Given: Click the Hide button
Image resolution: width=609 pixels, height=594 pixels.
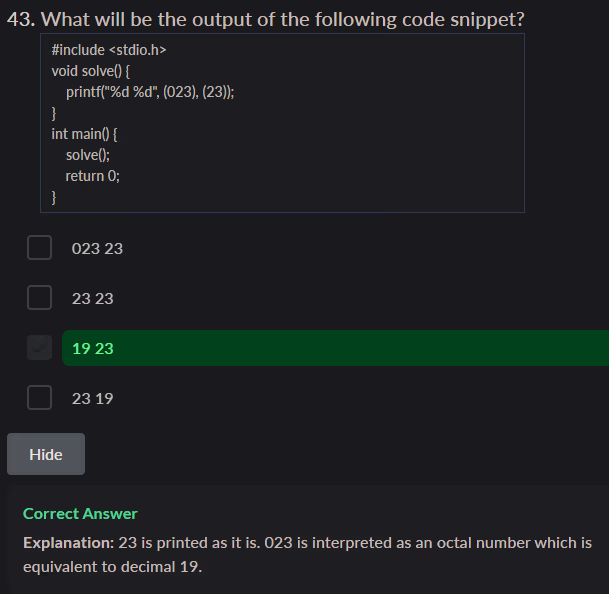Looking at the screenshot, I should pyautogui.click(x=46, y=454).
